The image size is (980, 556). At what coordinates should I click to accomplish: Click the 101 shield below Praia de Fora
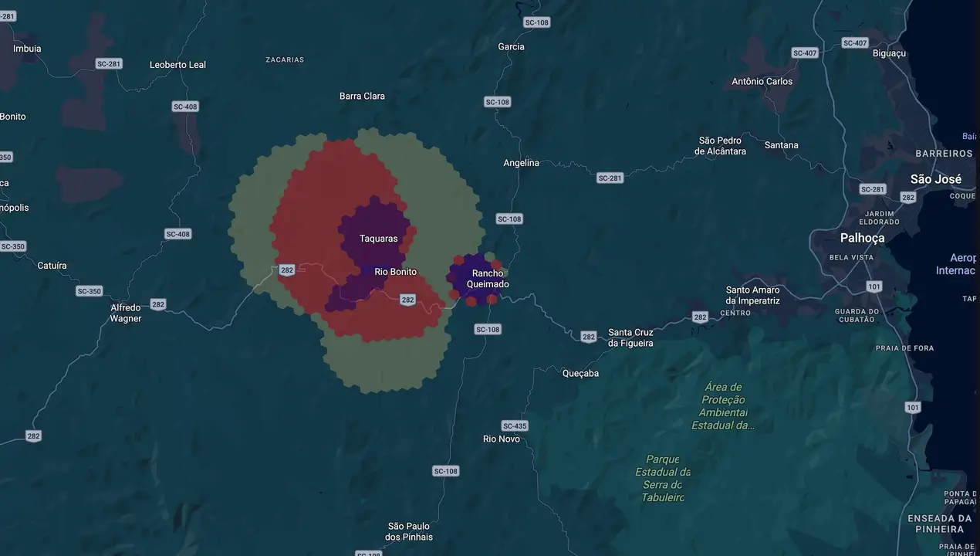[x=913, y=407]
